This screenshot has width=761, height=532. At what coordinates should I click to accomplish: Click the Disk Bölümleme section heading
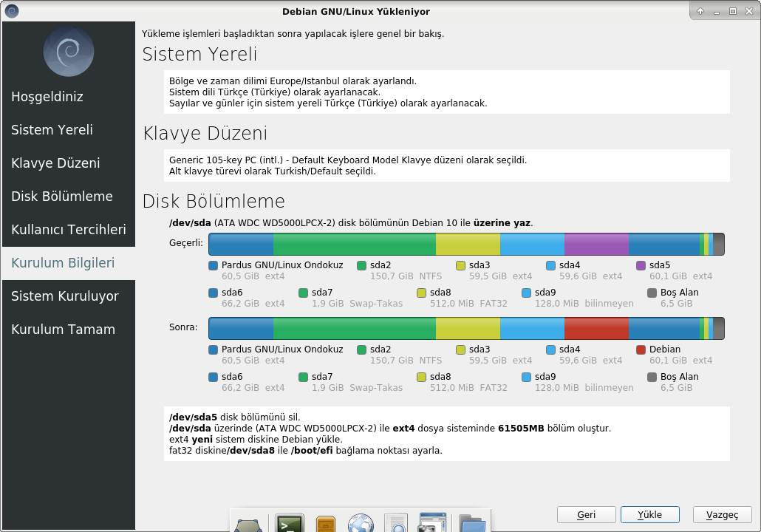(x=214, y=201)
